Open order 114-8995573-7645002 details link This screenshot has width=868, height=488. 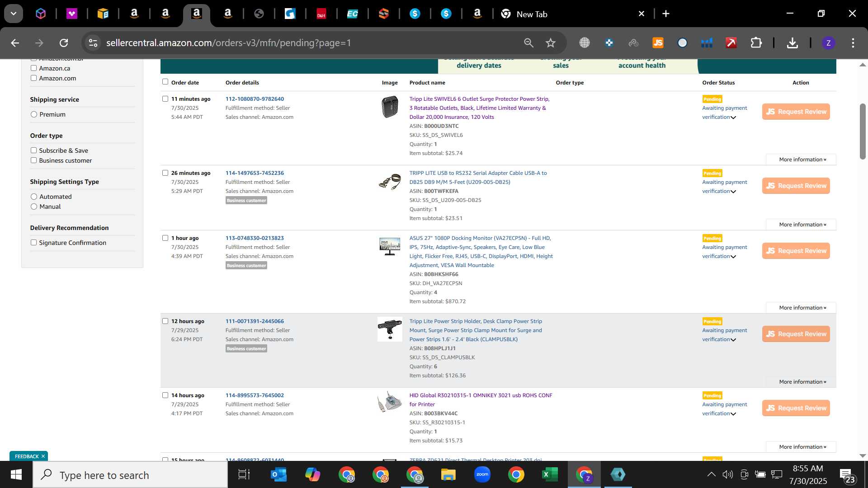click(x=255, y=395)
